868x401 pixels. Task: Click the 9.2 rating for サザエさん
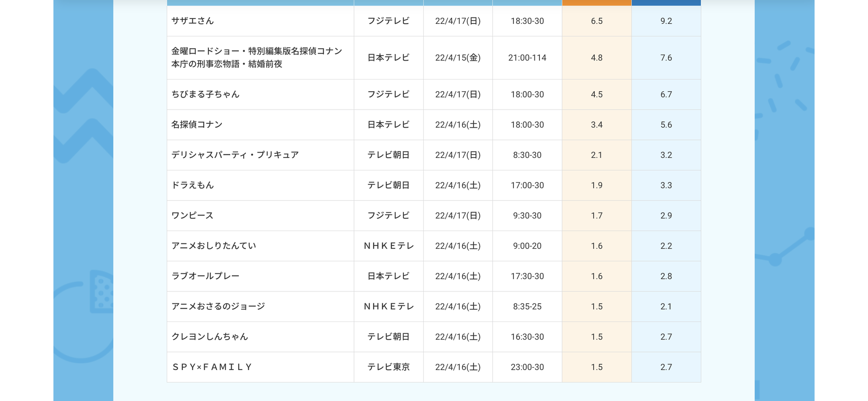click(666, 21)
